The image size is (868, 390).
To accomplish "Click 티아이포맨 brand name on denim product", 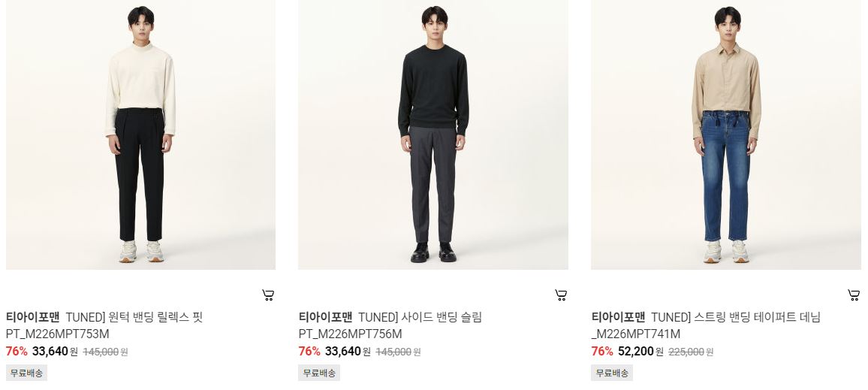I will tap(618, 317).
